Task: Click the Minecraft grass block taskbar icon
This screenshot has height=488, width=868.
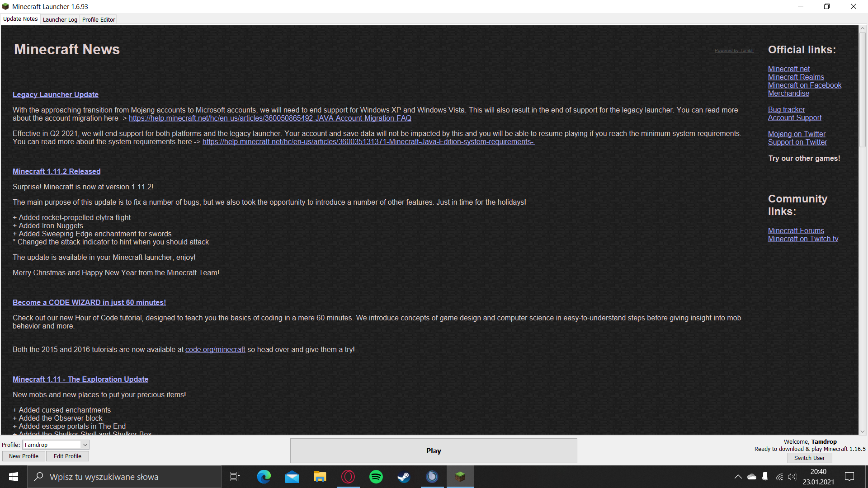Action: (x=460, y=477)
